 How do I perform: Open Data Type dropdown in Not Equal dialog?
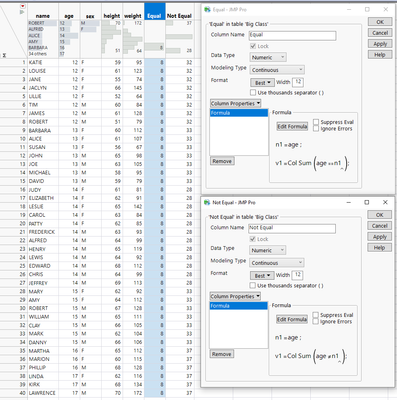tap(268, 250)
